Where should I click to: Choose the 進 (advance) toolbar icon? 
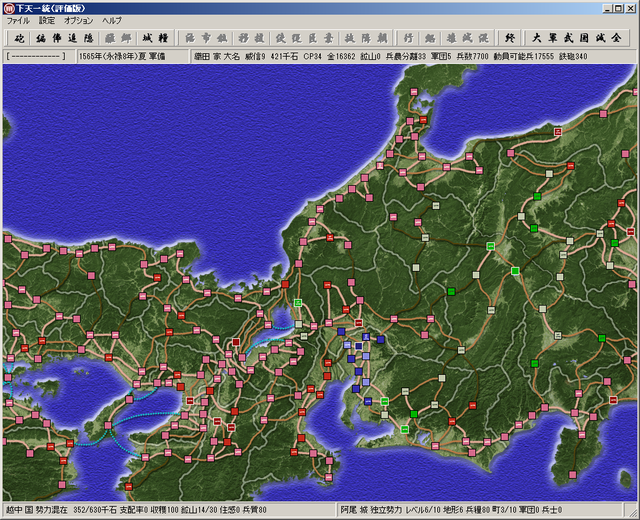(x=73, y=38)
